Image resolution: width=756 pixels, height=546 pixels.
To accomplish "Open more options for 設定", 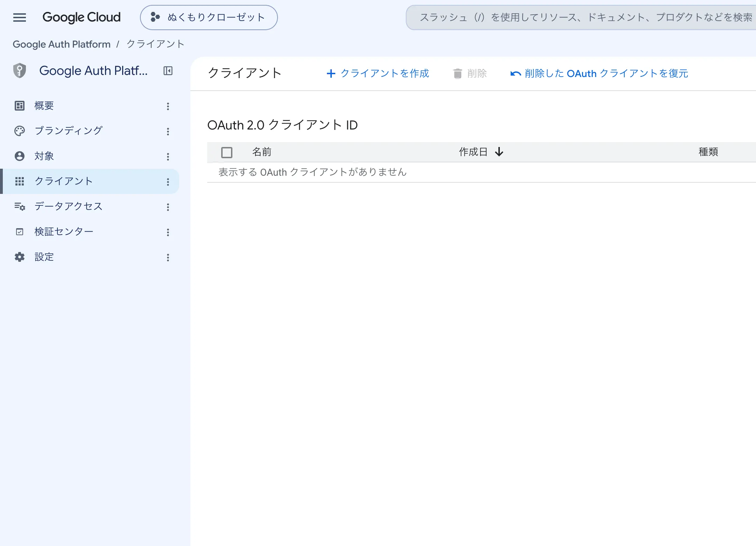I will point(168,257).
